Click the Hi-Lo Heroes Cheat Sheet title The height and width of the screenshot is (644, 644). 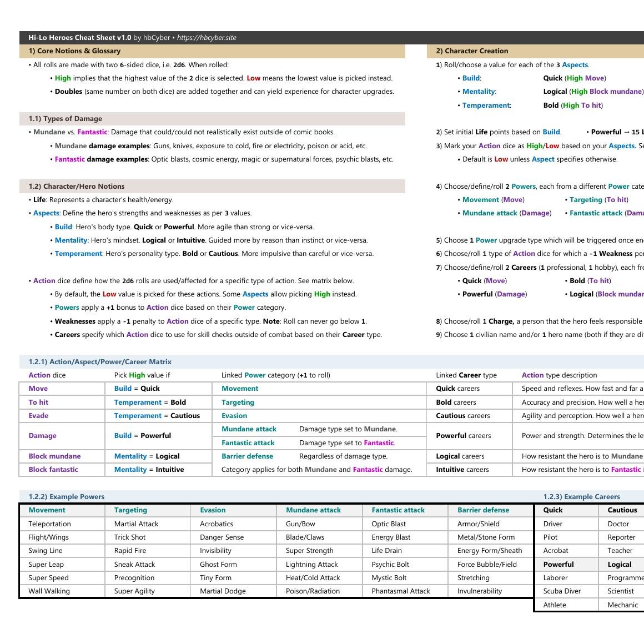pyautogui.click(x=80, y=38)
